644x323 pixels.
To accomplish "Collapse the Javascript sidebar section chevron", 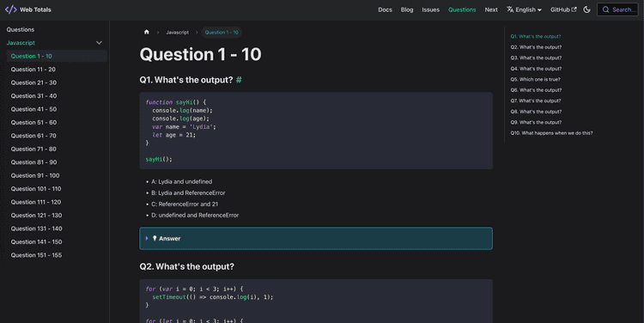I will tap(99, 43).
